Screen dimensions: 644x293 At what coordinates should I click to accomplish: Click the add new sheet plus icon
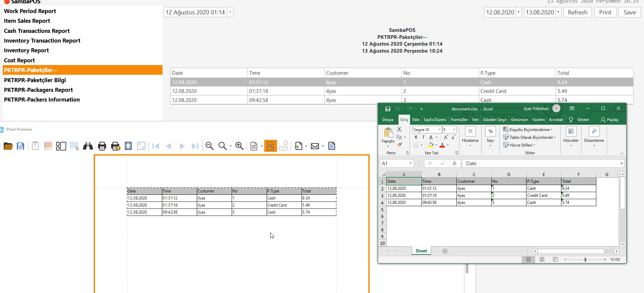(445, 251)
